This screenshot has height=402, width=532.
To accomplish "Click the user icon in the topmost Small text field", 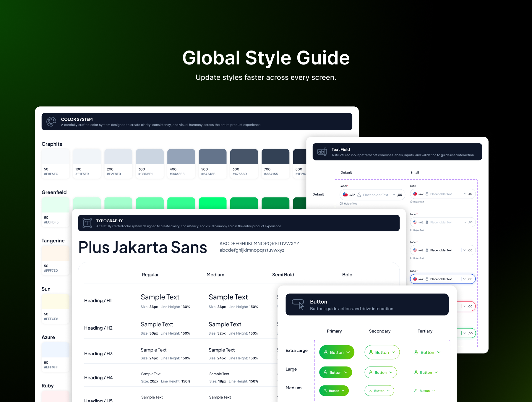I will tap(427, 194).
